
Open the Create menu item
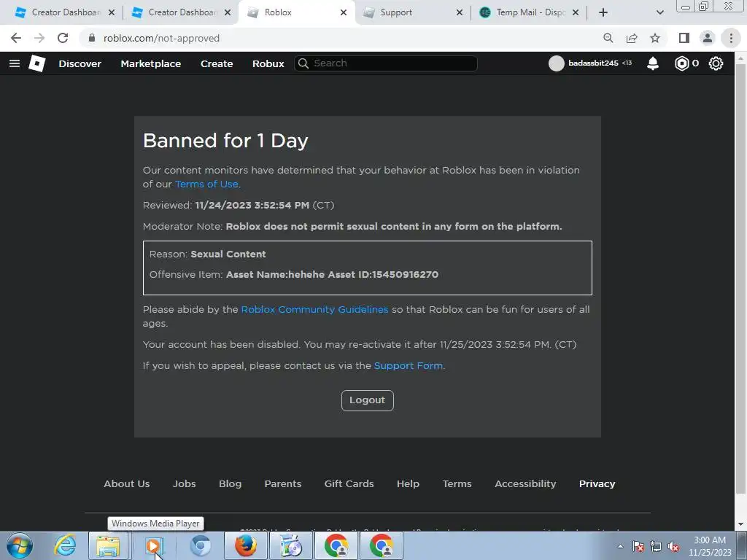pos(217,64)
